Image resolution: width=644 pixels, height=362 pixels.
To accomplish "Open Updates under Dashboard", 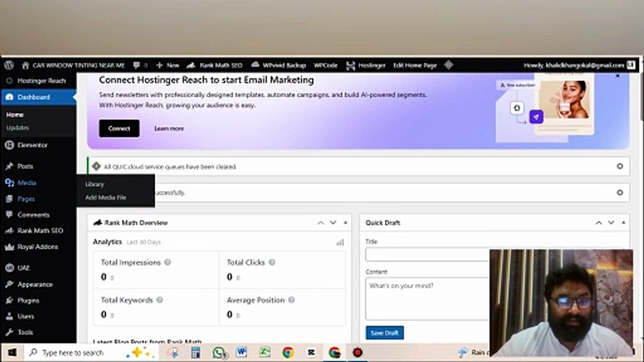I will [x=18, y=128].
